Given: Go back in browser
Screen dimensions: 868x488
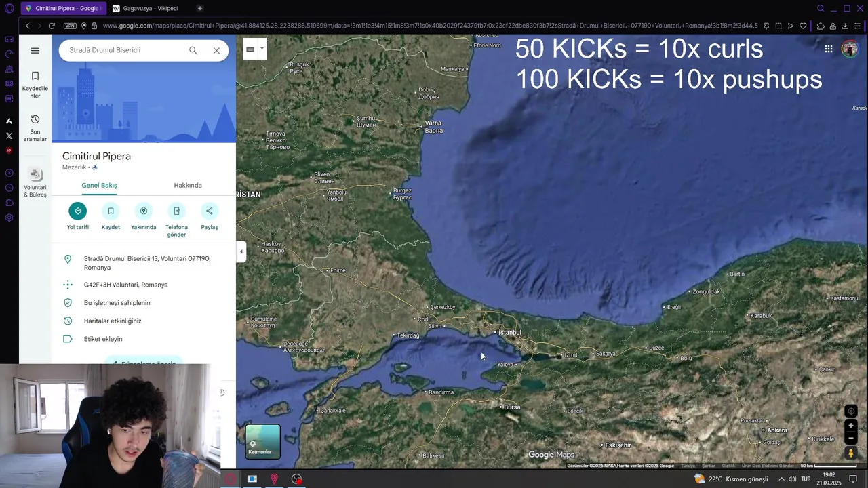Looking at the screenshot, I should click(x=27, y=26).
